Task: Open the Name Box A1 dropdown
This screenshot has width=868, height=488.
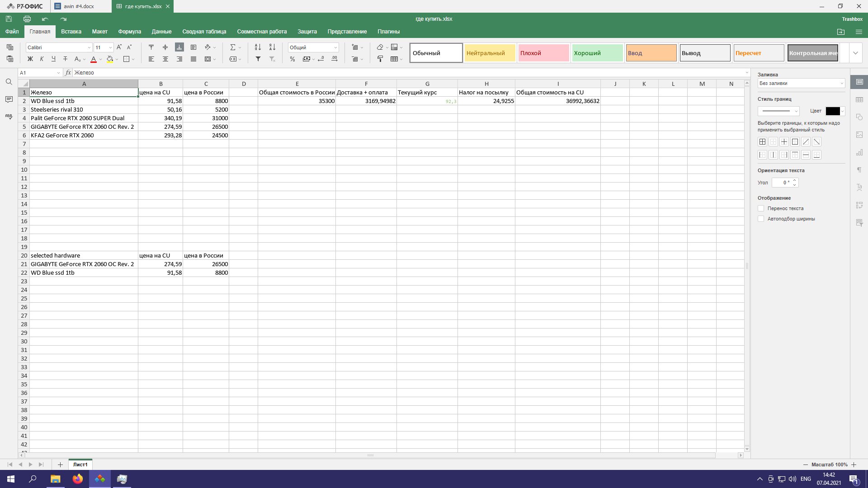Action: click(58, 73)
